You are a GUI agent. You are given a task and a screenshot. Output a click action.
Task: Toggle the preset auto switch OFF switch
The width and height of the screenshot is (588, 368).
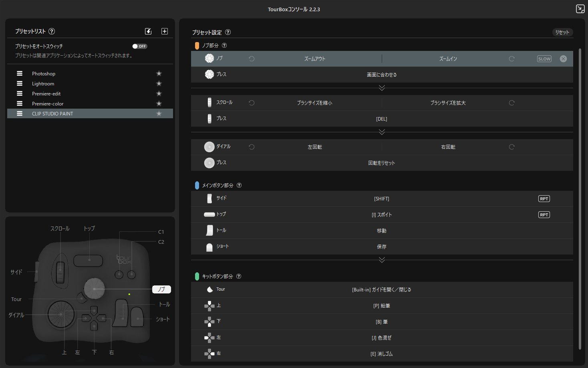pyautogui.click(x=140, y=46)
